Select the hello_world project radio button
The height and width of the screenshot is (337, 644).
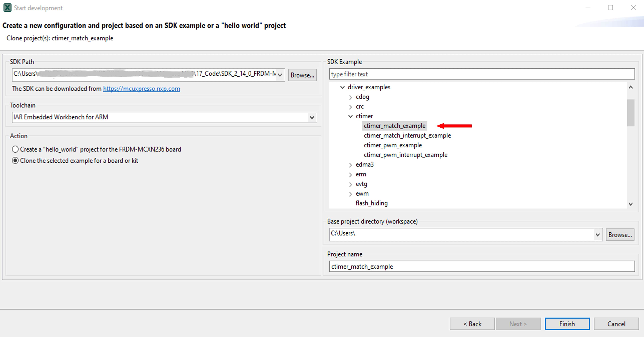coord(15,149)
